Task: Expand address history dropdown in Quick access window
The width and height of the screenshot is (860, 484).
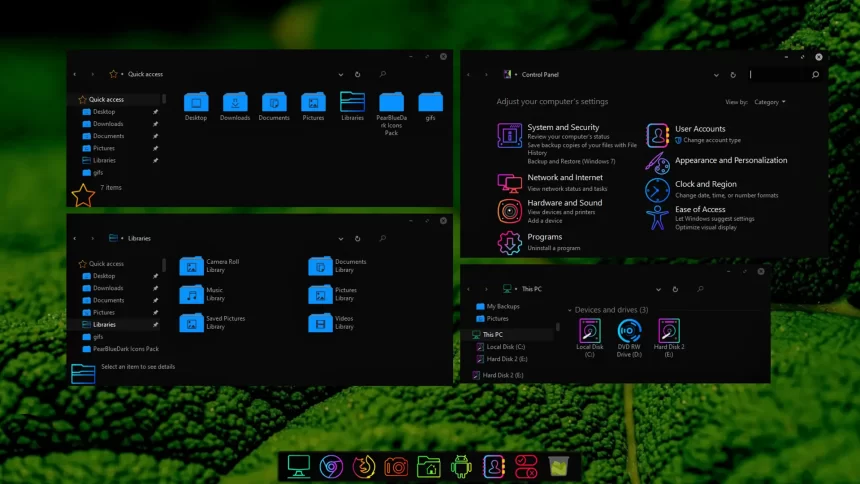Action: (341, 74)
